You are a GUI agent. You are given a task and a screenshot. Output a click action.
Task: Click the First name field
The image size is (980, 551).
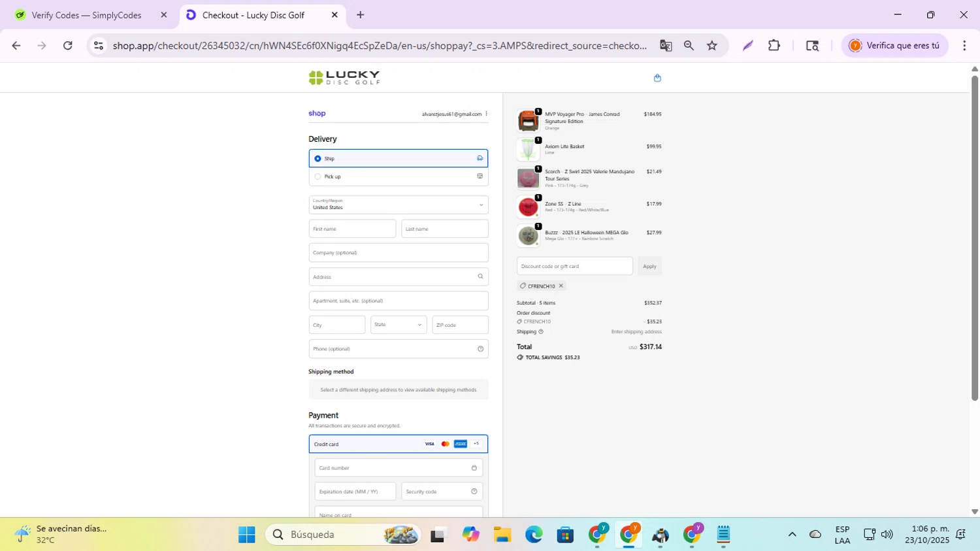352,229
